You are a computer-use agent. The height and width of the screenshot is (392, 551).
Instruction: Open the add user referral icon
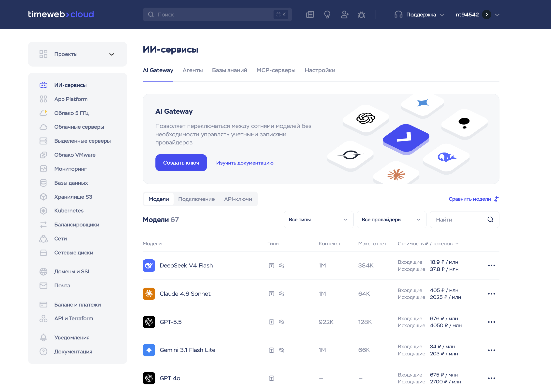[x=345, y=14]
